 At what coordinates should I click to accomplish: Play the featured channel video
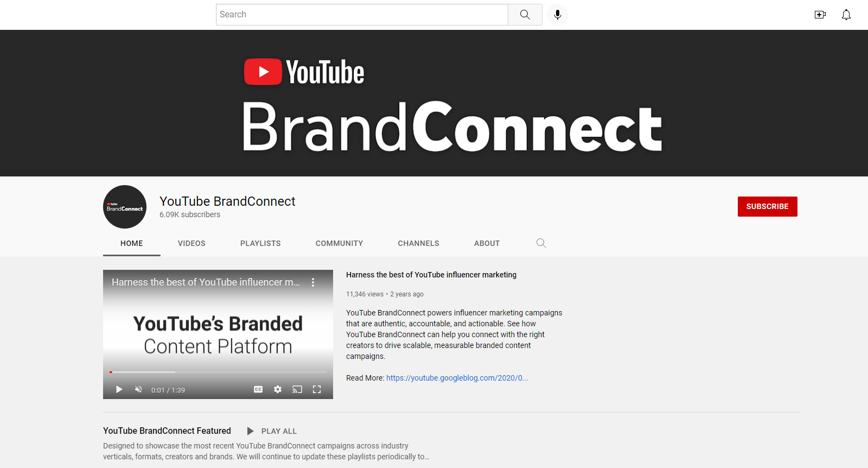[119, 389]
